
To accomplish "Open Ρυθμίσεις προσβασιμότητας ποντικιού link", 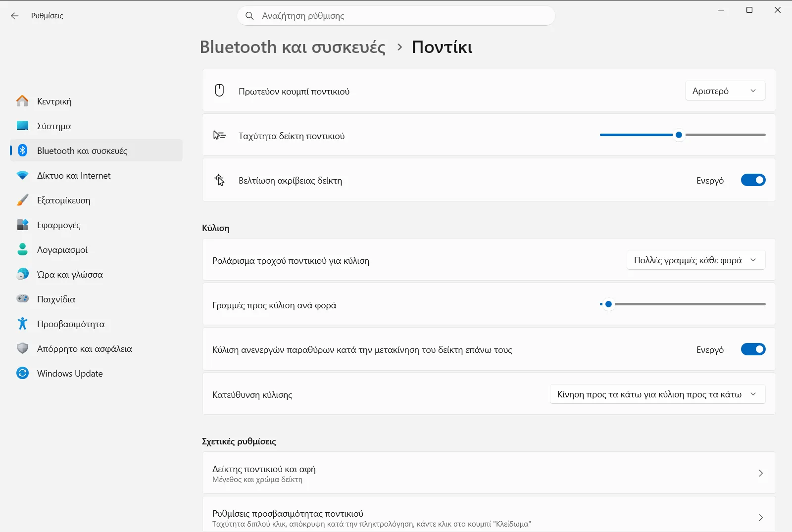I will [x=489, y=515].
